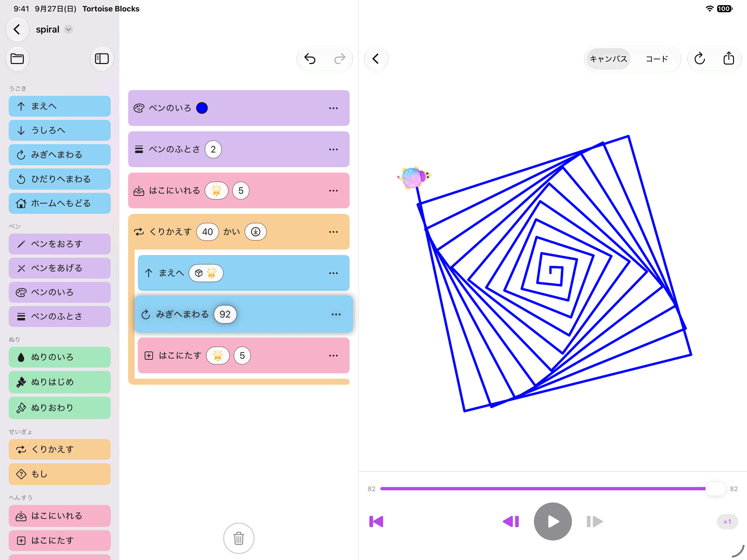Add くりかえす palette block
This screenshot has height=560, width=747.
[x=60, y=449]
